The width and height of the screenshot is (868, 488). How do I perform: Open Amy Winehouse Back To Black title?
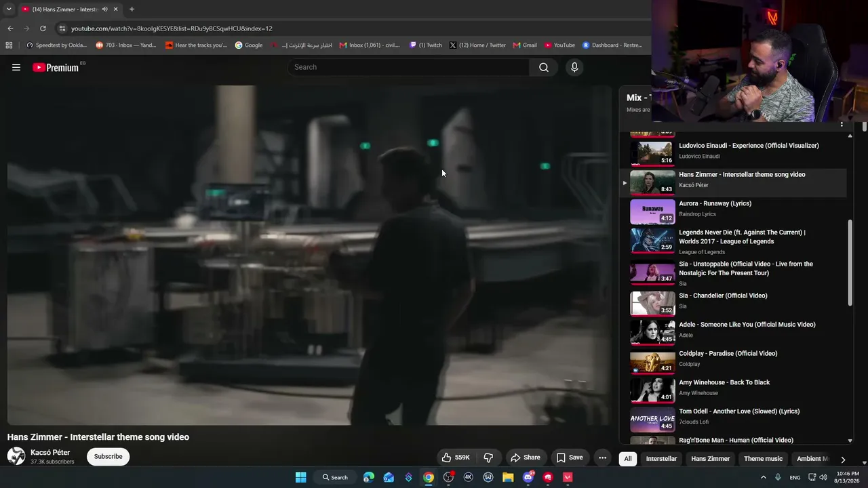tap(724, 382)
